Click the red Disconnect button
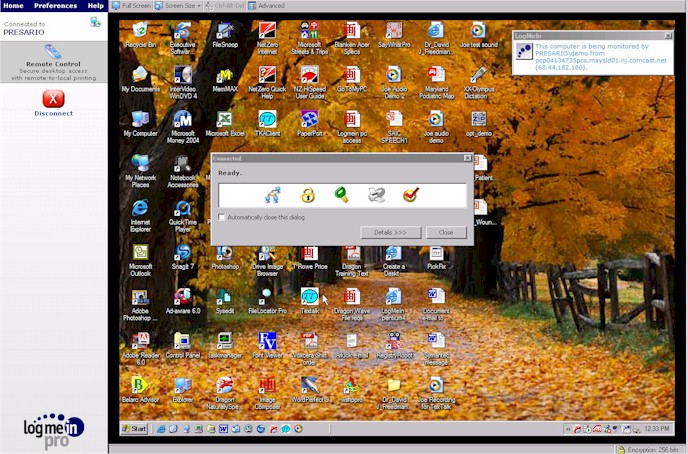 coord(54,99)
